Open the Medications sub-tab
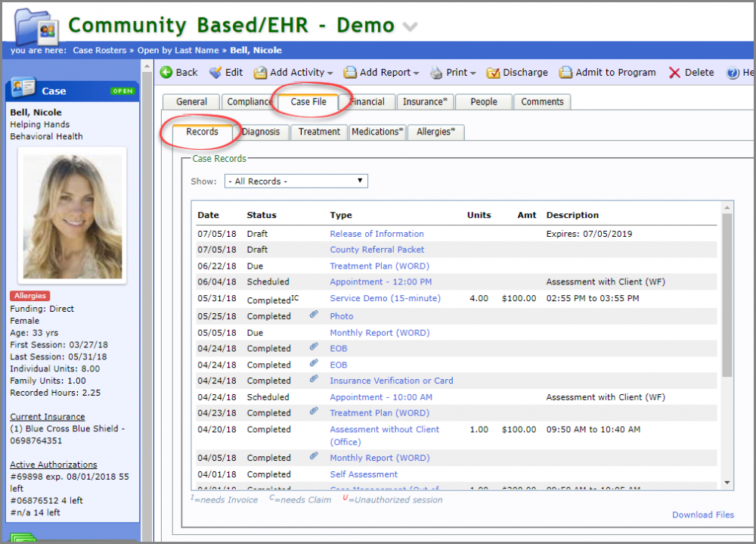Viewport: 756px width, 544px height. [x=377, y=132]
